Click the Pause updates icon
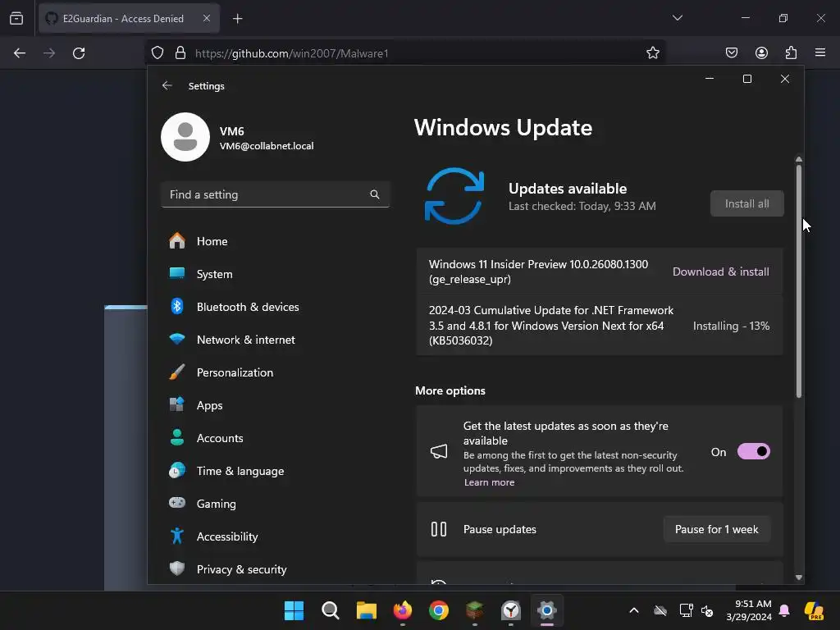 (439, 529)
